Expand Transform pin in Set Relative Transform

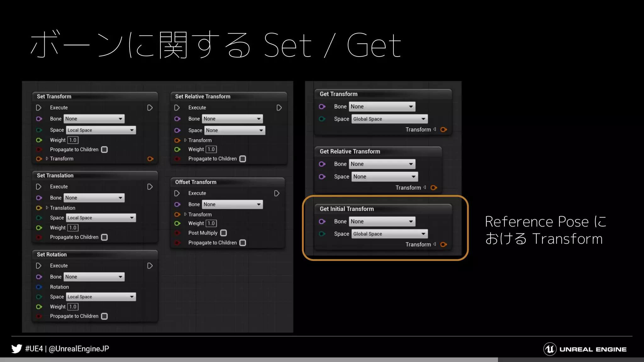coord(185,140)
